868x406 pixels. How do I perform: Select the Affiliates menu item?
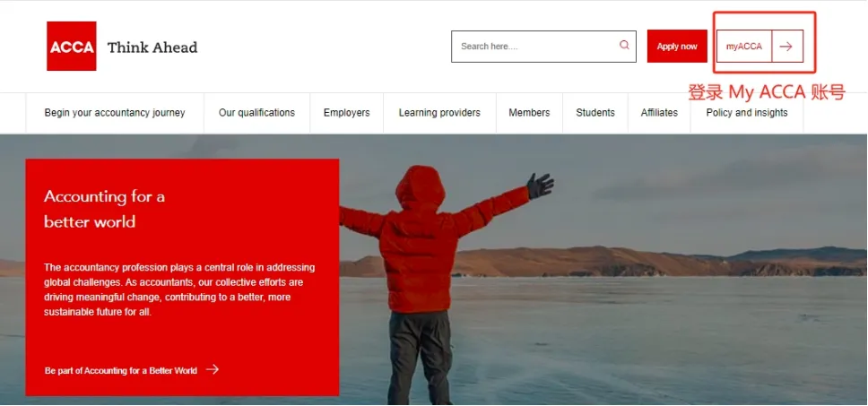point(659,113)
